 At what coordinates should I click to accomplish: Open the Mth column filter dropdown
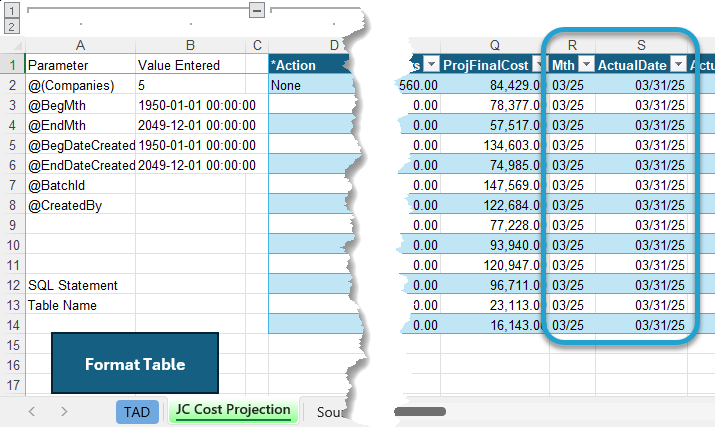586,65
